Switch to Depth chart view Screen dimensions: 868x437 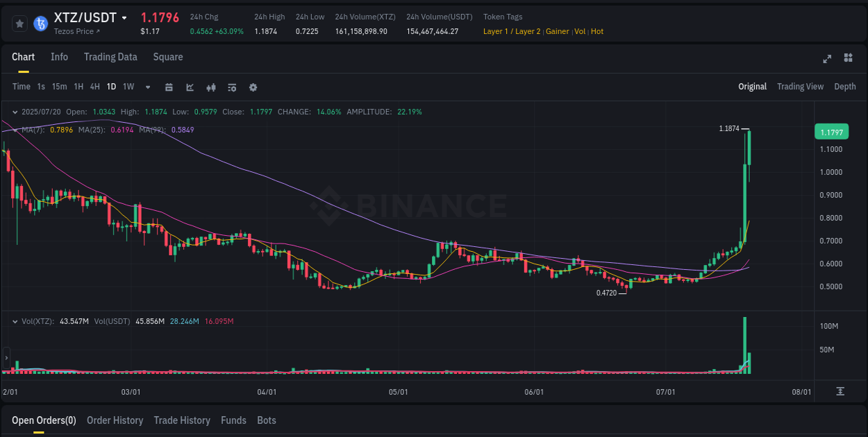pyautogui.click(x=844, y=87)
